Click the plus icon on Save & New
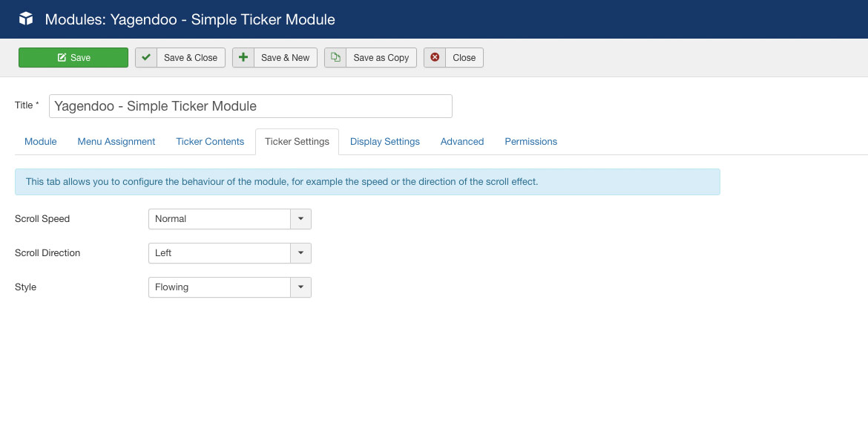The image size is (868, 441). pos(243,58)
